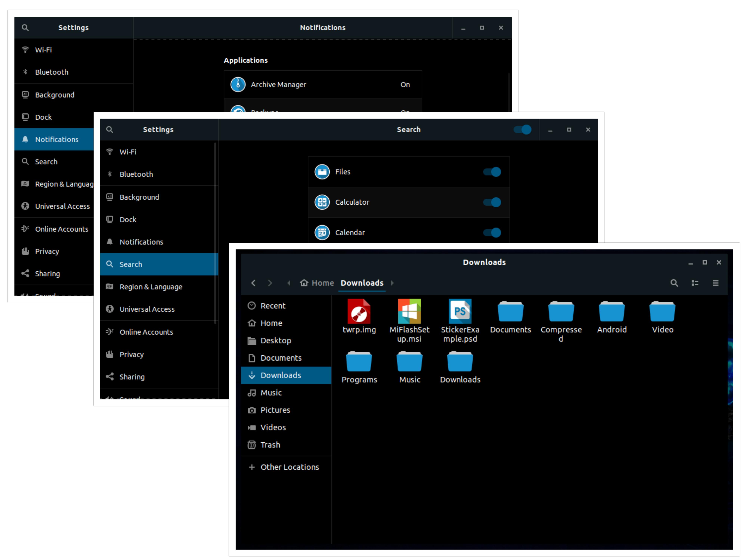Toggle Calendar search results switch
The image size is (747, 560).
click(x=492, y=233)
